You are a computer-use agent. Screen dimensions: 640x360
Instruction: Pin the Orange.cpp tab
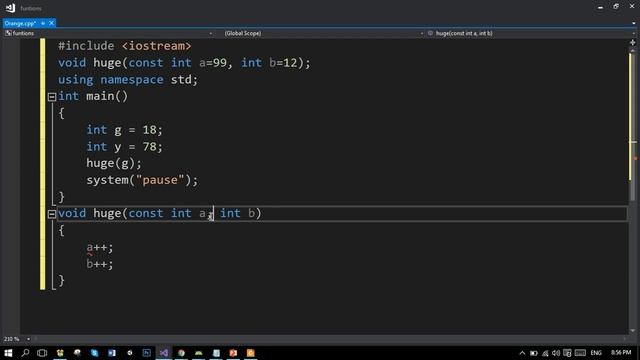coord(43,23)
